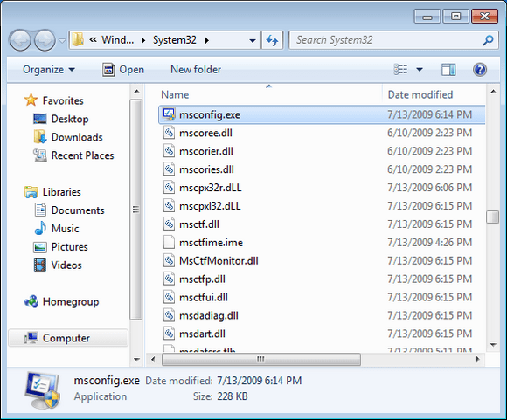The image size is (507, 420).
Task: Click the file list vertical scrollbar thumb
Action: [493, 217]
